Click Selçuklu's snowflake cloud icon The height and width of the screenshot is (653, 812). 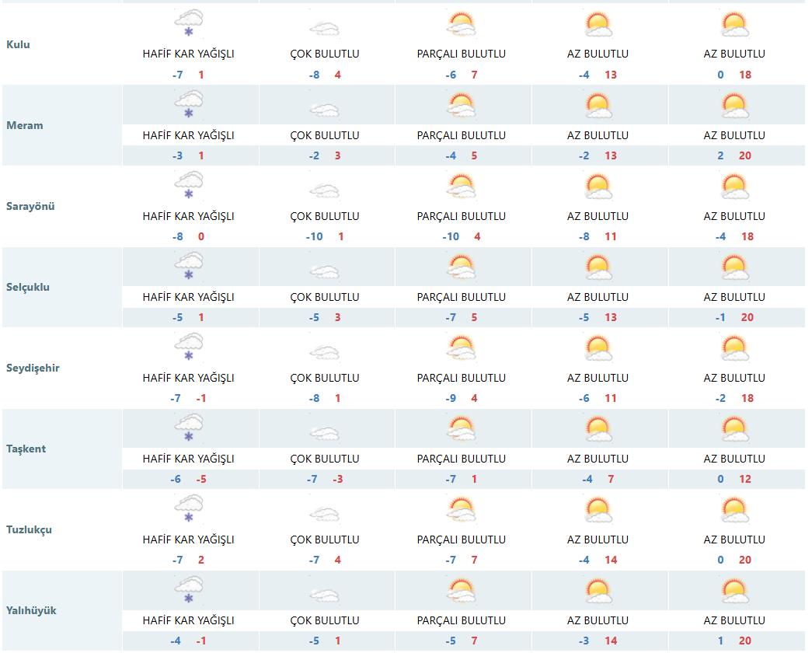click(x=189, y=266)
